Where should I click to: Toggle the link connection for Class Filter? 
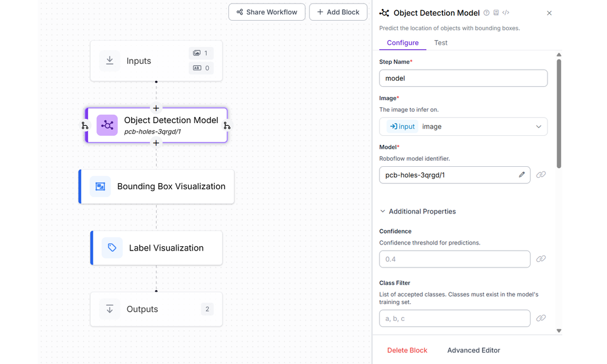(x=541, y=318)
